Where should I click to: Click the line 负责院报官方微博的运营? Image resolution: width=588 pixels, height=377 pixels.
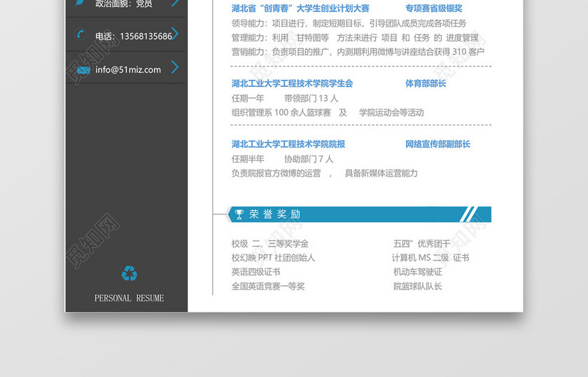coord(324,173)
